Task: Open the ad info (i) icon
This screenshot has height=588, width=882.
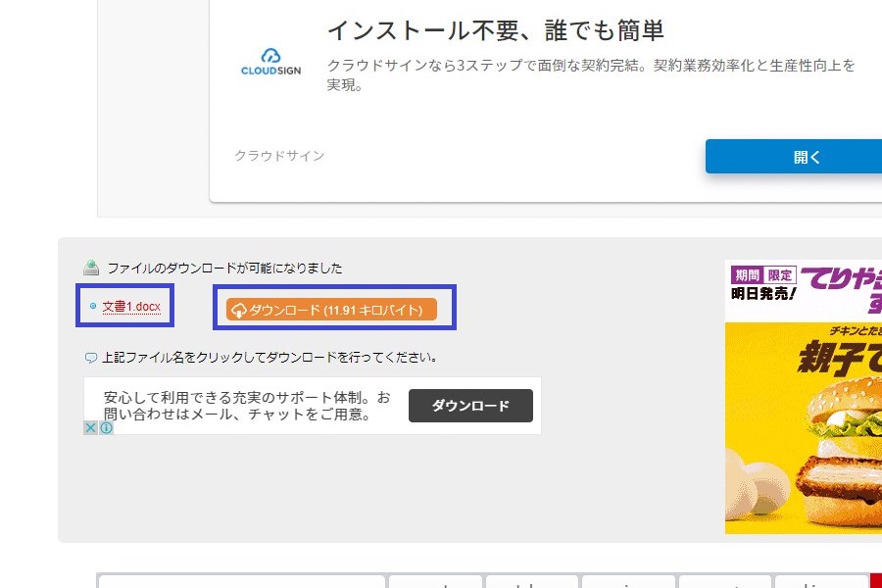Action: point(106,428)
